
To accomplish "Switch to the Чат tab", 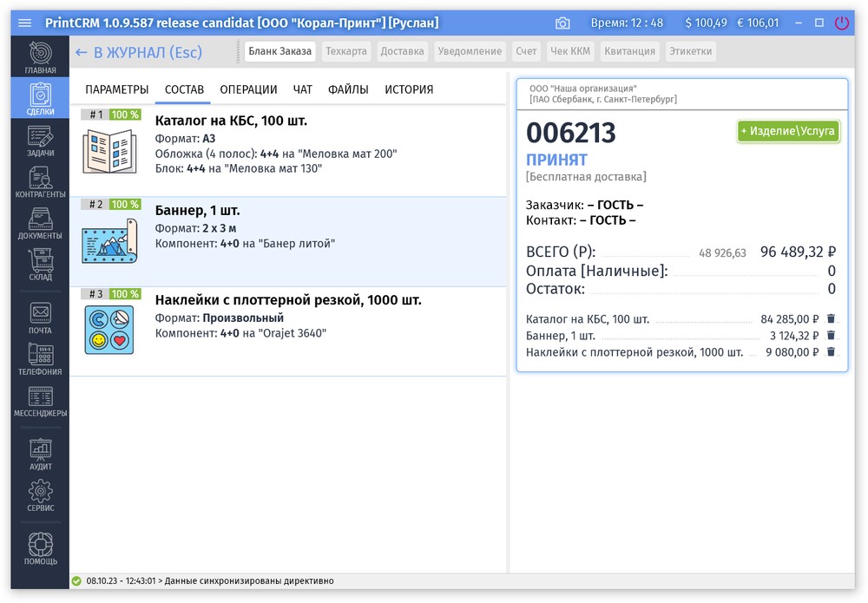I will click(x=303, y=89).
